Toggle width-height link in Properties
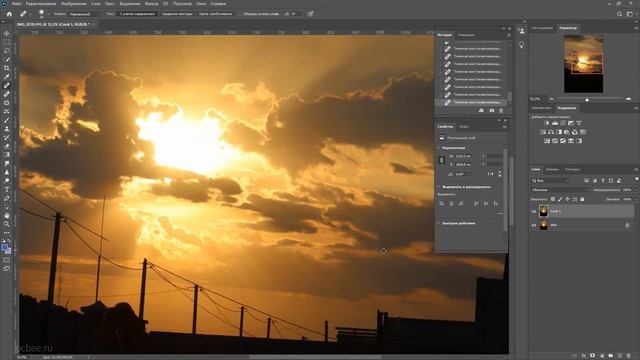Image resolution: width=640 pixels, height=360 pixels. pyautogui.click(x=442, y=160)
